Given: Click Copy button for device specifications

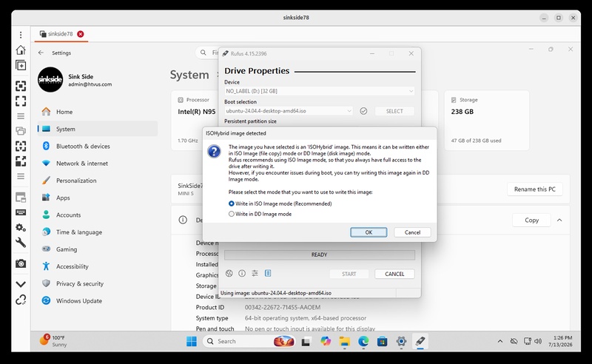Looking at the screenshot, I should pos(531,220).
